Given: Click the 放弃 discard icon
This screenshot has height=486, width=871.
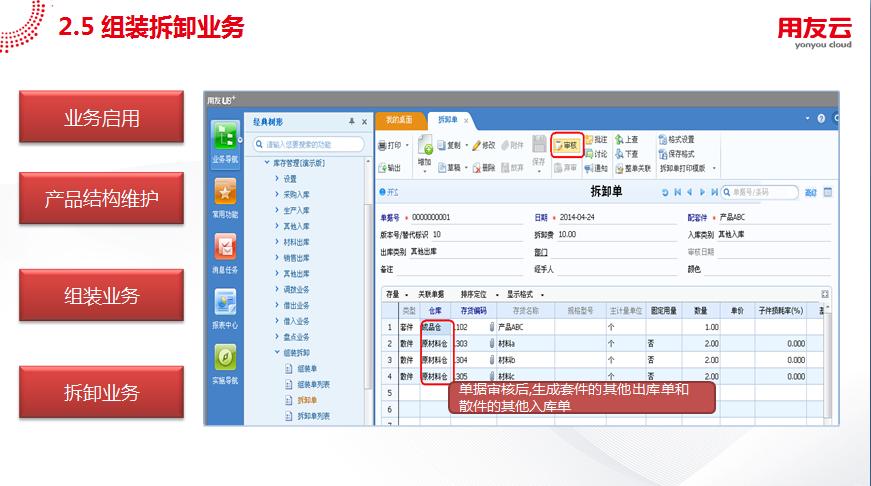Looking at the screenshot, I should tap(505, 168).
